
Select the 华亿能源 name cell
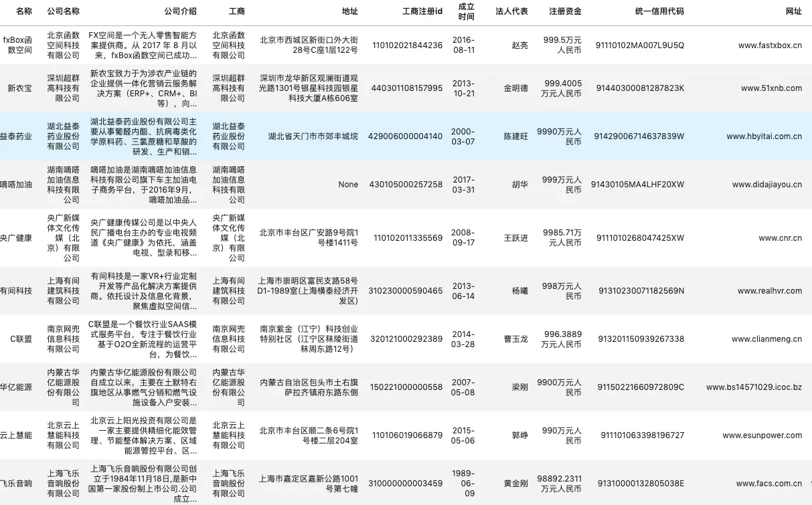pyautogui.click(x=16, y=387)
